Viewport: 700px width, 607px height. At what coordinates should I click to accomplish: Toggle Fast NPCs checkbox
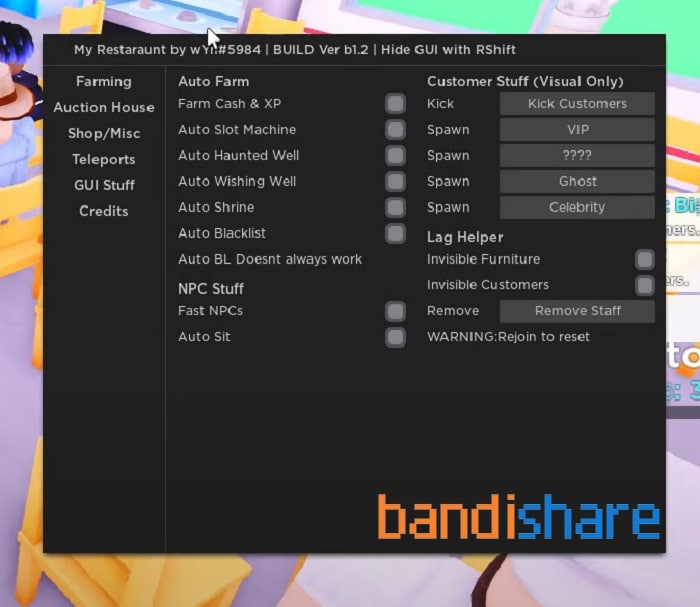click(396, 312)
